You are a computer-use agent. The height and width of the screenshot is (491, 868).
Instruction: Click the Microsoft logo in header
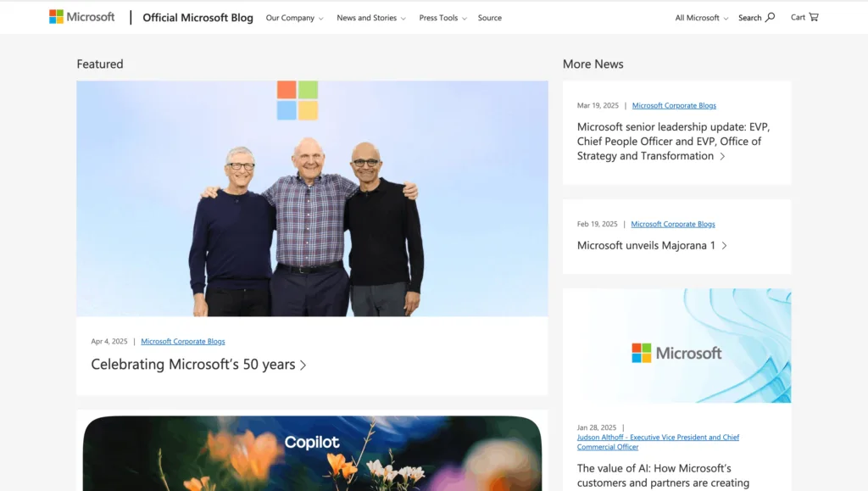pos(82,17)
